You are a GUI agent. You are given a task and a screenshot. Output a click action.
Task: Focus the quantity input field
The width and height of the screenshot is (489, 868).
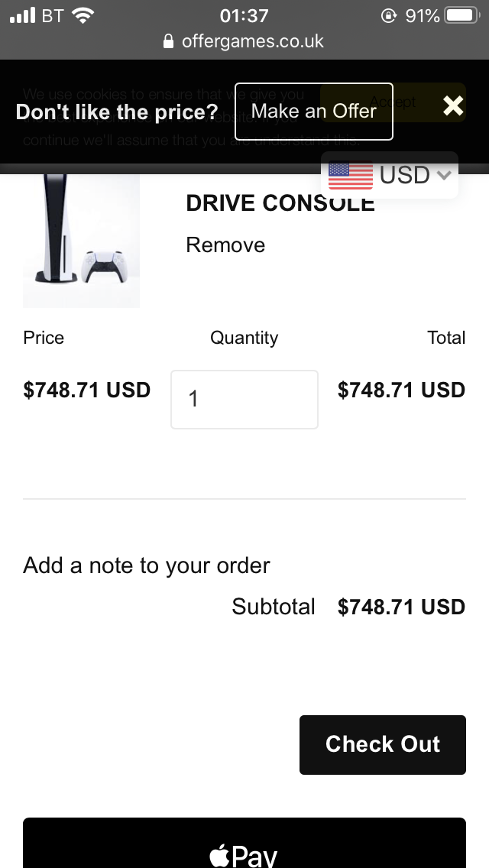(x=244, y=399)
